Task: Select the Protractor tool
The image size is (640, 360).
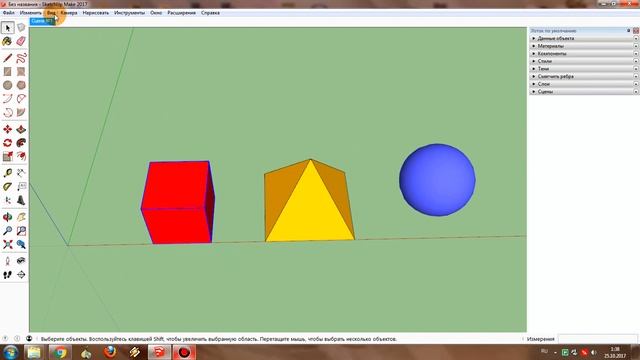Action: coord(7,187)
